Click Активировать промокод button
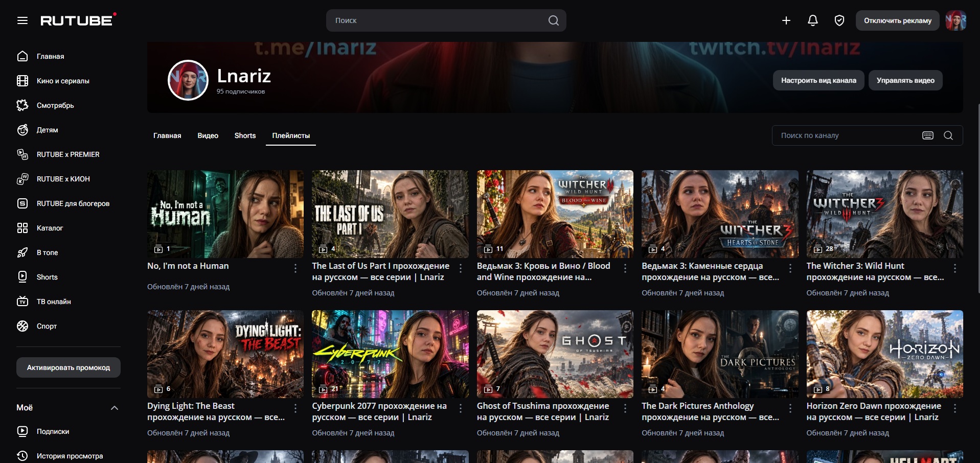The height and width of the screenshot is (463, 980). pos(69,367)
